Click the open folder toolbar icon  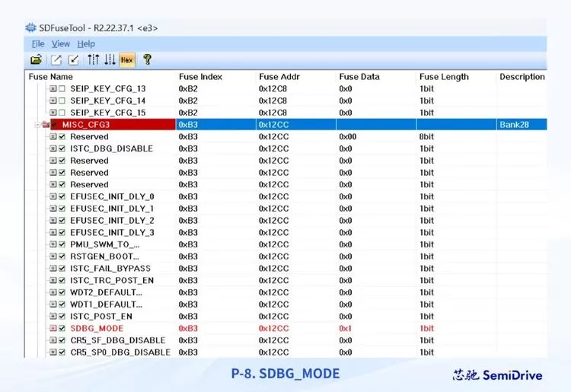click(x=36, y=59)
